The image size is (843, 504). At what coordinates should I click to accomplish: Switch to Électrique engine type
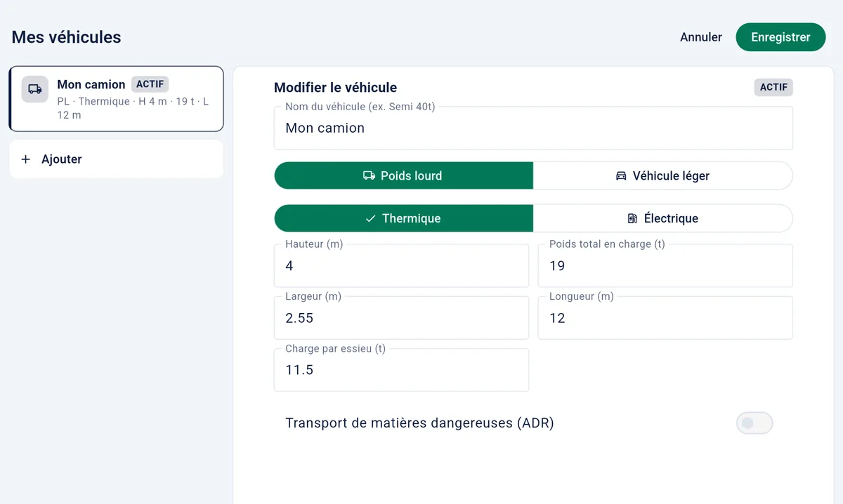(663, 218)
